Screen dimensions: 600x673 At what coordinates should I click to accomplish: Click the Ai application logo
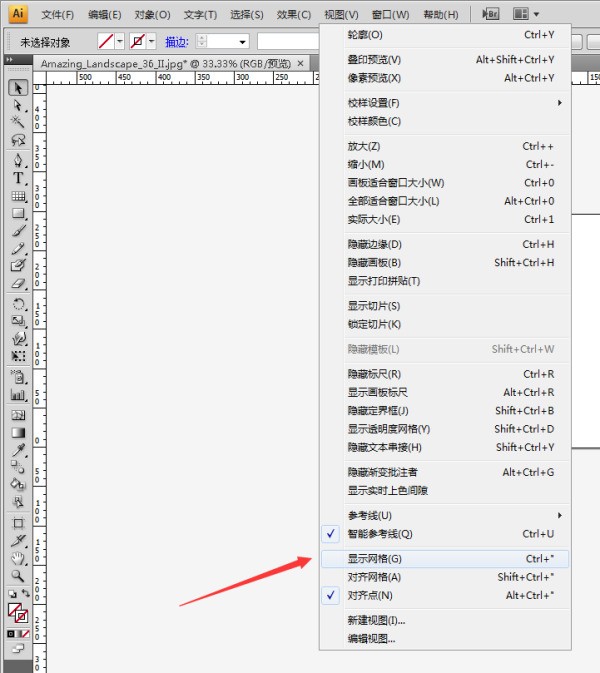coord(18,13)
